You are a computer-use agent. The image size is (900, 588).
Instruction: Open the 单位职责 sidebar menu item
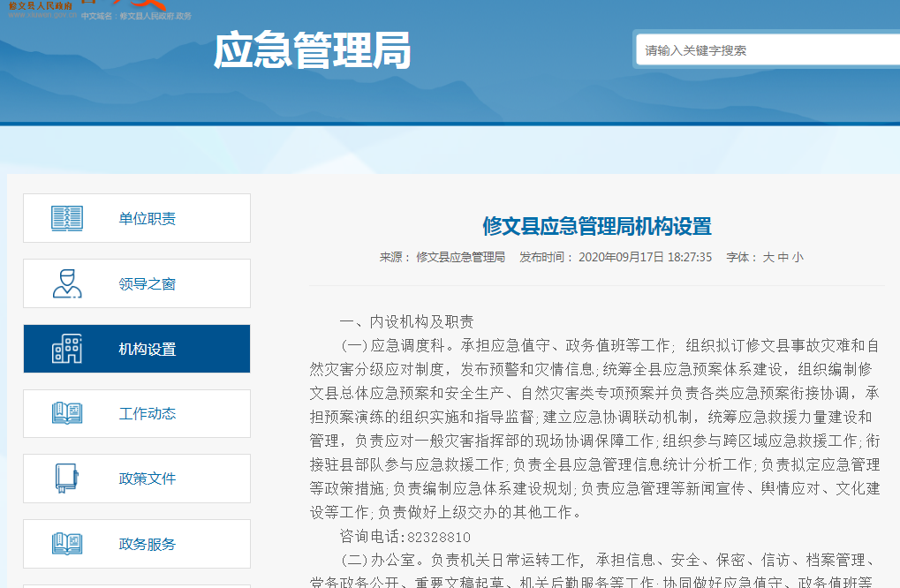[147, 219]
